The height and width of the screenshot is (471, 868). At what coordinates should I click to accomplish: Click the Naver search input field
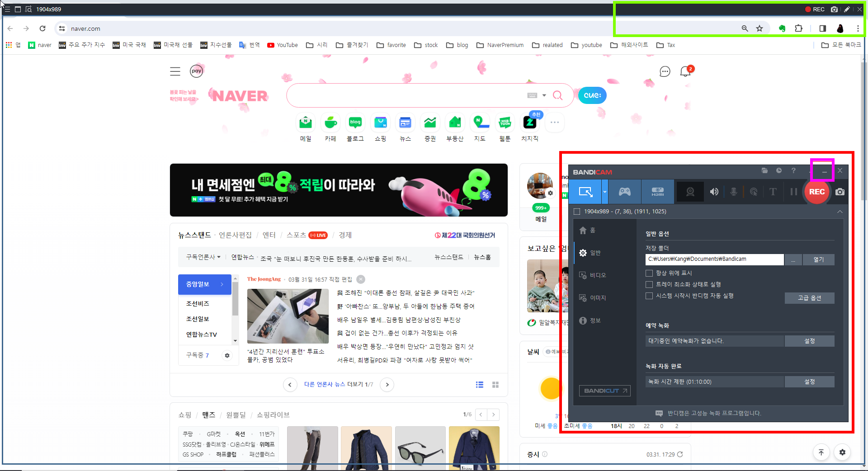click(x=407, y=95)
